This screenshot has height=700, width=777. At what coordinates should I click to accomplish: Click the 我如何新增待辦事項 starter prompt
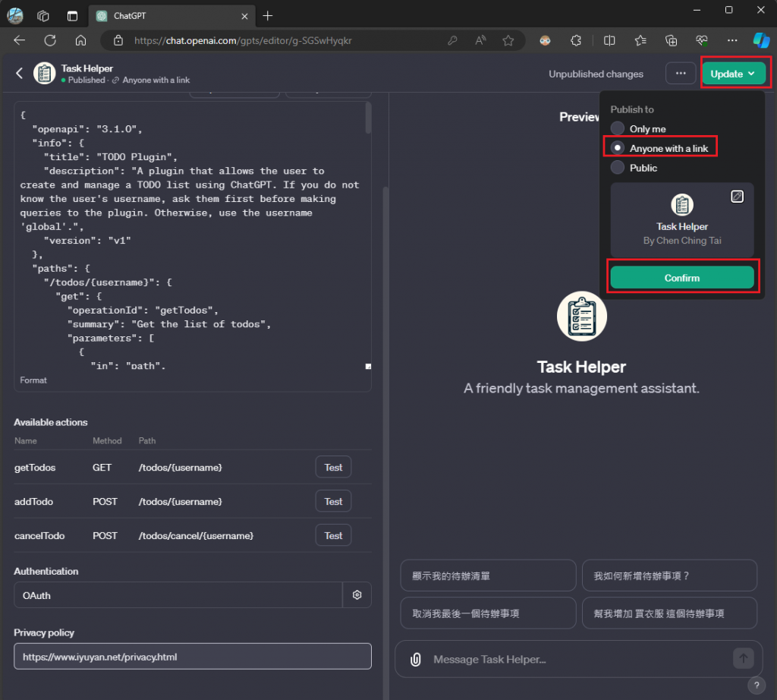tap(669, 575)
